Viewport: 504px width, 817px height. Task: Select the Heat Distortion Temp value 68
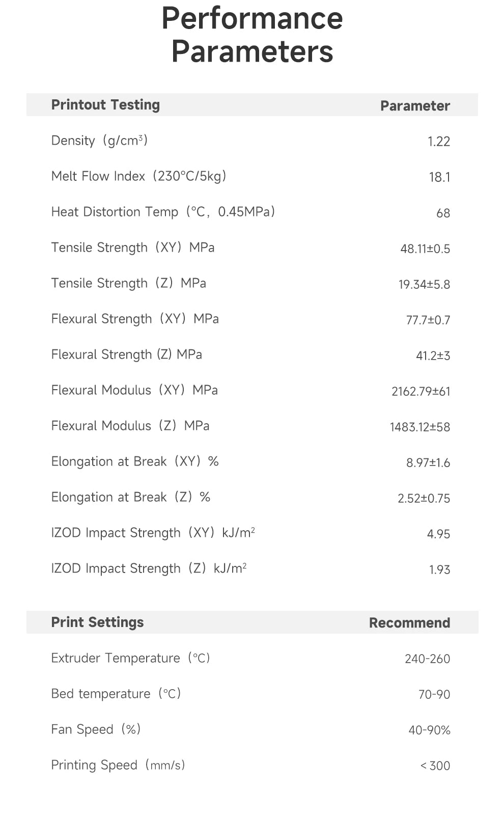point(443,213)
